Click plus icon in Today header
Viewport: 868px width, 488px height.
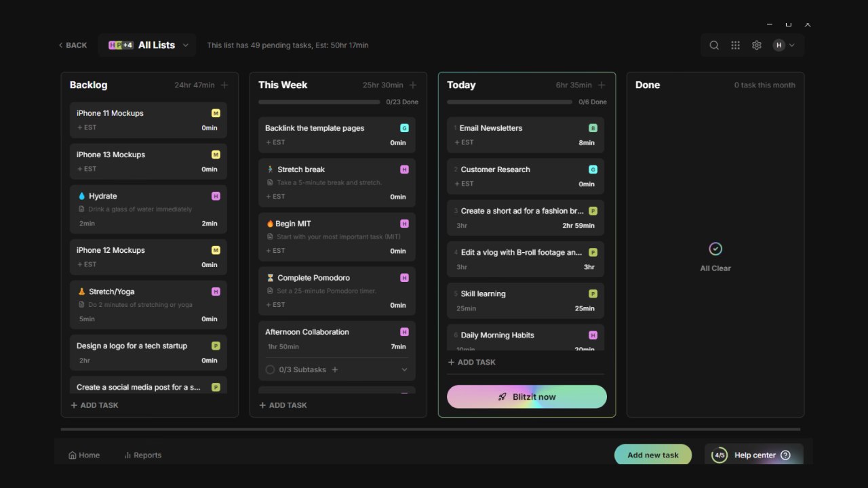(x=601, y=85)
